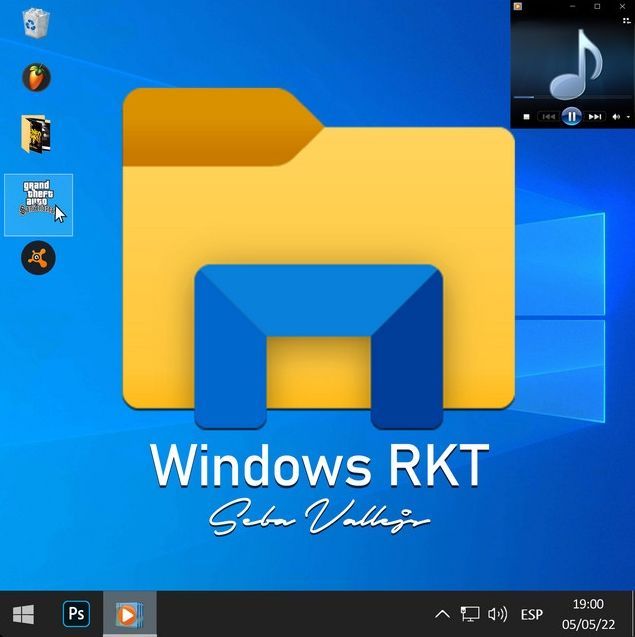
Task: Click the taskbar volume speaker icon
Action: [x=497, y=614]
